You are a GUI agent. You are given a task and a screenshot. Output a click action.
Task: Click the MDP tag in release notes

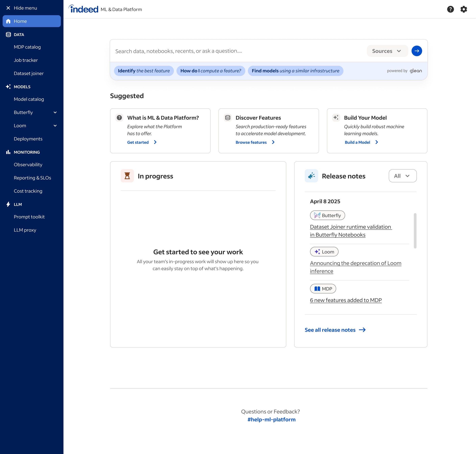pos(323,288)
